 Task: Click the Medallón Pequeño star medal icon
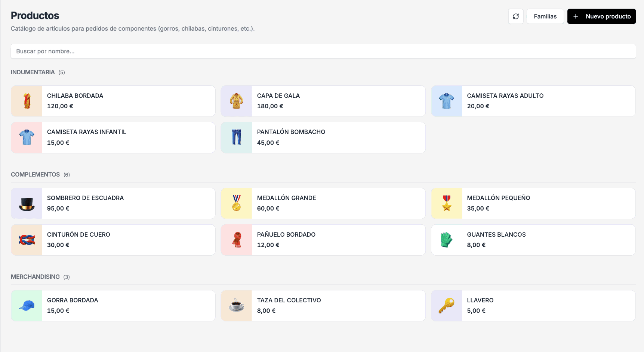pyautogui.click(x=447, y=203)
